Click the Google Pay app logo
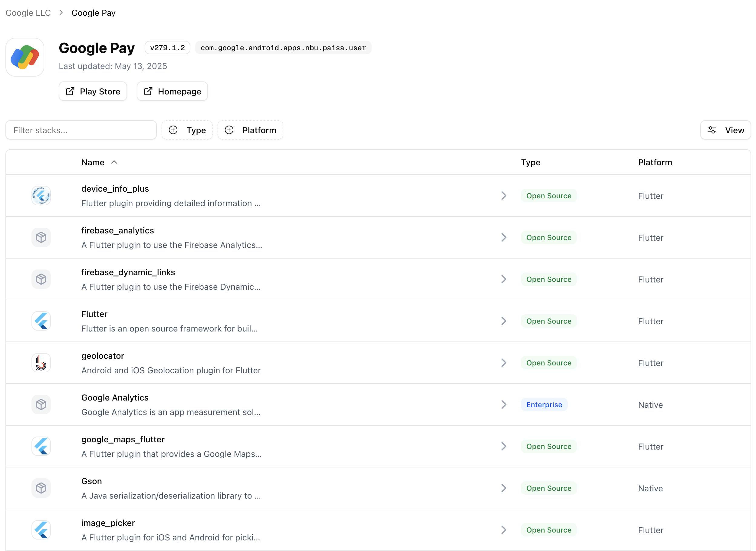 point(25,57)
